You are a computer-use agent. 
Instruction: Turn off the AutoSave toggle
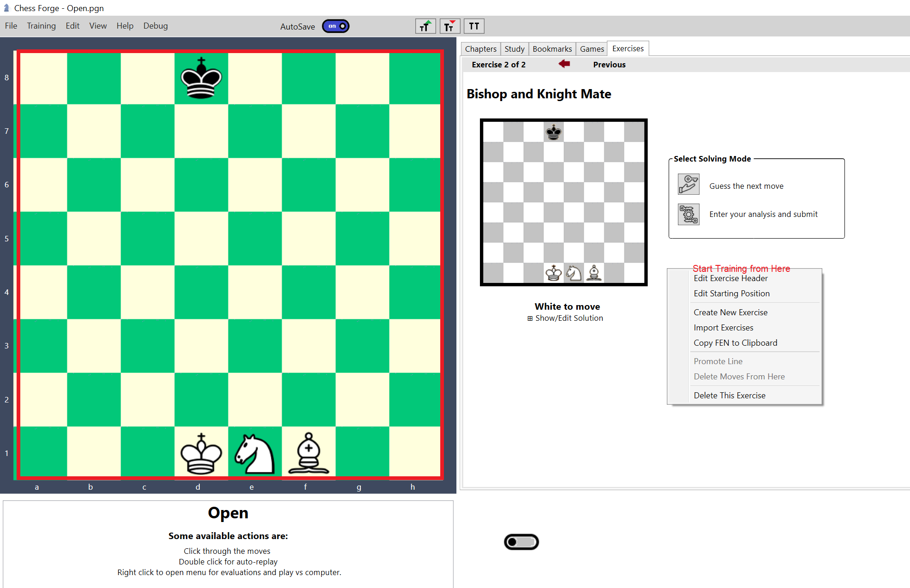pyautogui.click(x=335, y=26)
